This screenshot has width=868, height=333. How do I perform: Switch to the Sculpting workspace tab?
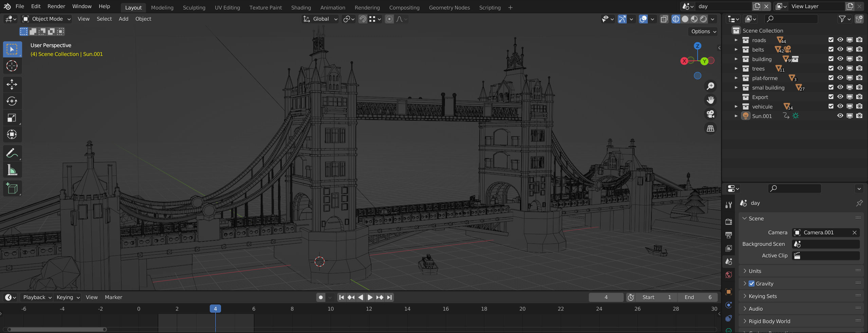tap(194, 7)
